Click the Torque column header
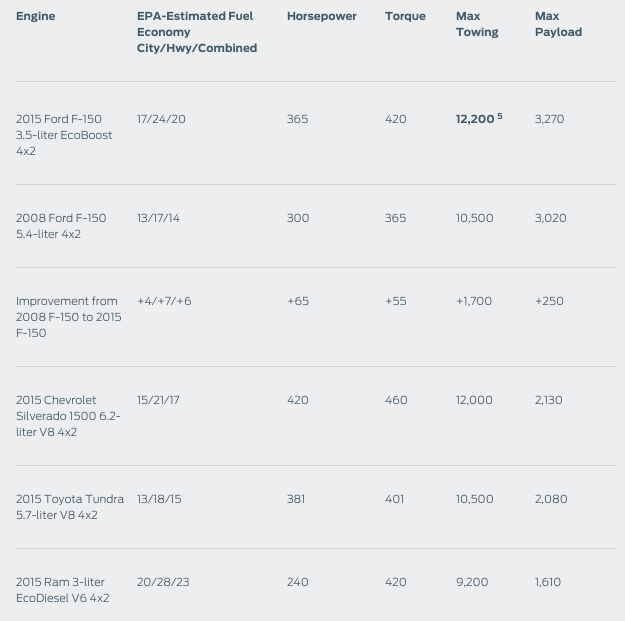The height and width of the screenshot is (621, 625). click(405, 16)
